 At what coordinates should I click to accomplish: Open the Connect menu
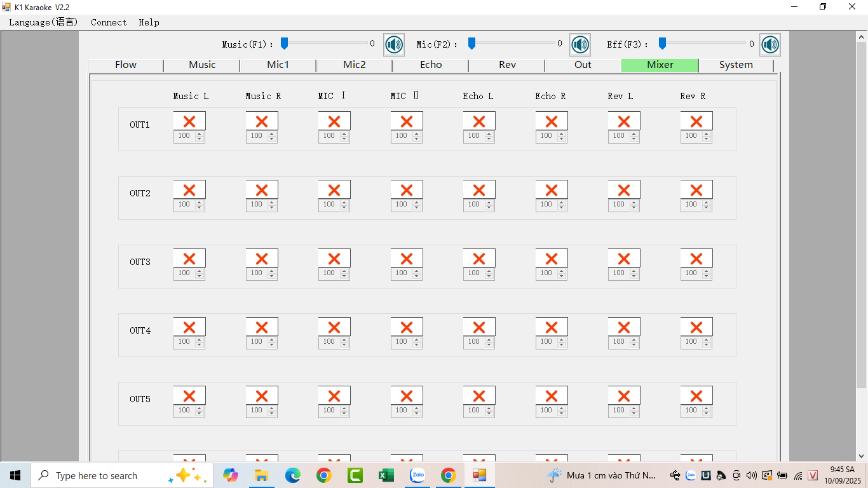coord(109,22)
